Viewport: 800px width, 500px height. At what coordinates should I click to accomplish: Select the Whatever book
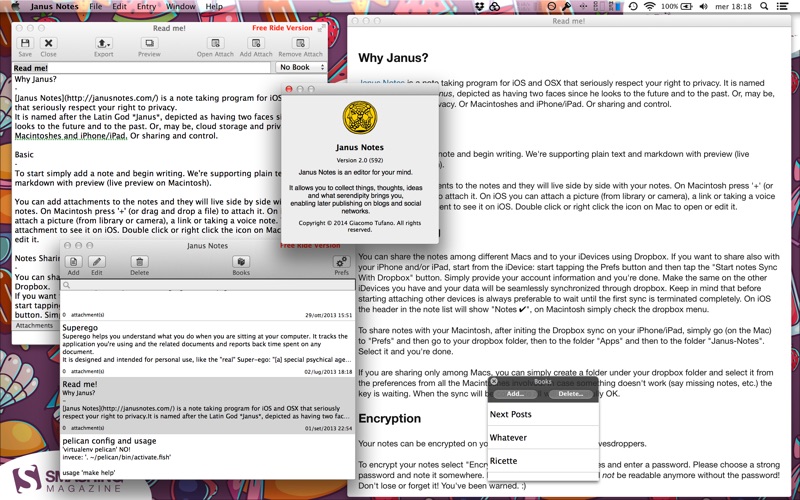[543, 437]
